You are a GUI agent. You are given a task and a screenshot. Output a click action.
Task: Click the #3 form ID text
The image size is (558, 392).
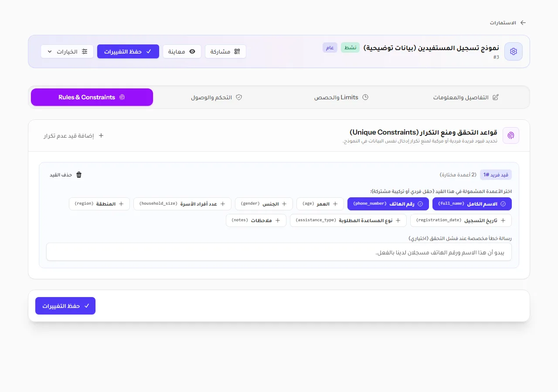tap(496, 57)
